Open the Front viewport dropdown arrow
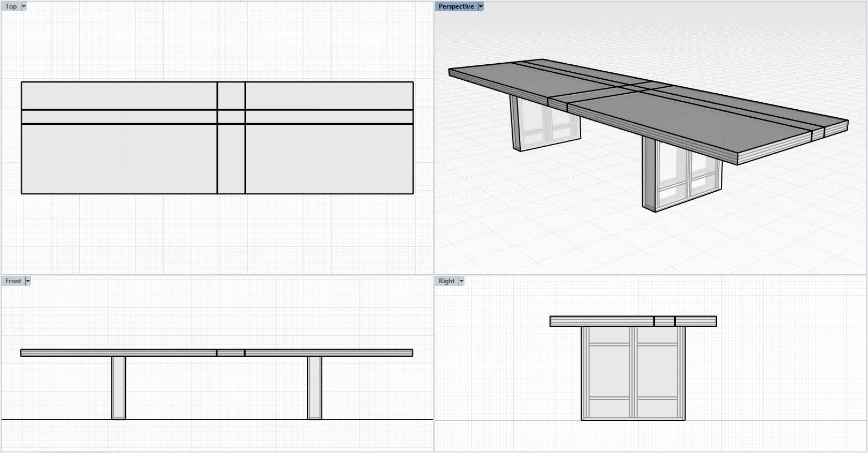This screenshot has width=868, height=453. click(x=28, y=281)
